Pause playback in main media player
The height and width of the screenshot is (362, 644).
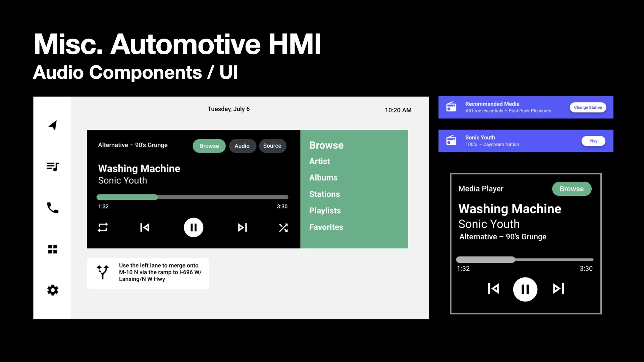click(194, 228)
